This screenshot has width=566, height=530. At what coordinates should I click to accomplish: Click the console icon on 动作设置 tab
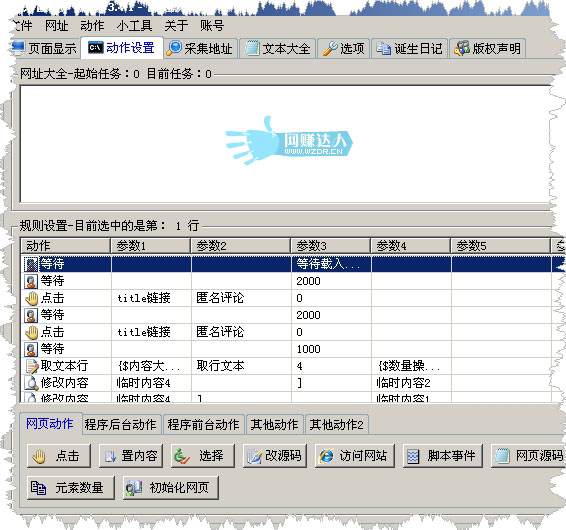click(95, 48)
